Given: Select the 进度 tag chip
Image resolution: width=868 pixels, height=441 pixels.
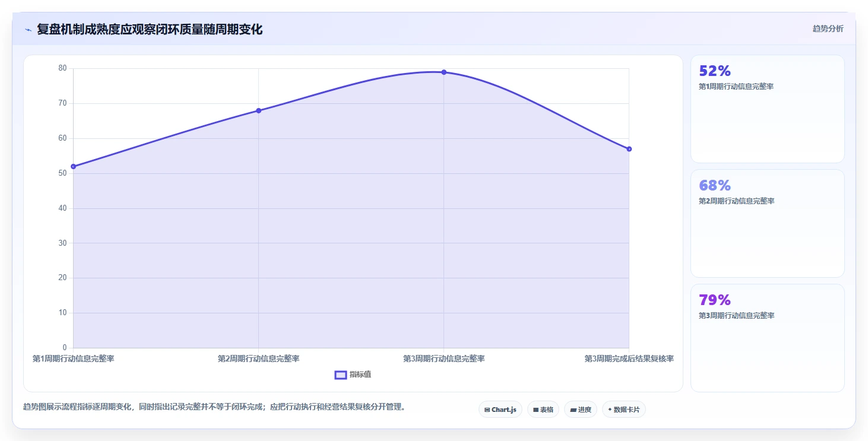Looking at the screenshot, I should [581, 410].
